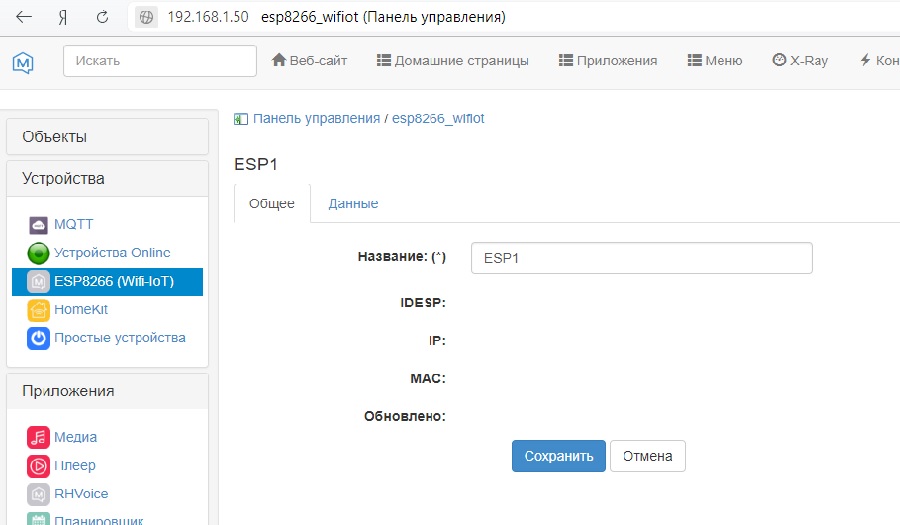Viewport: 900px width, 525px height.
Task: Switch to the Общее tab
Action: pyautogui.click(x=272, y=204)
